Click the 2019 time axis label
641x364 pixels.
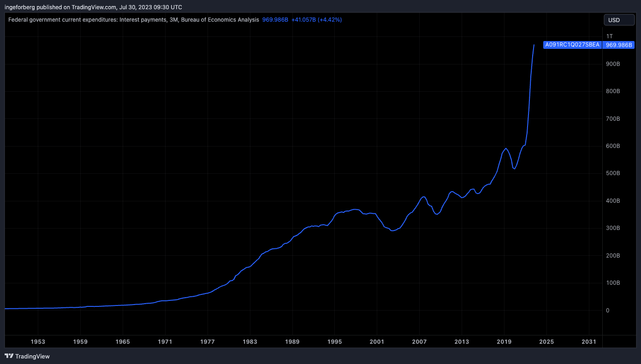(504, 342)
